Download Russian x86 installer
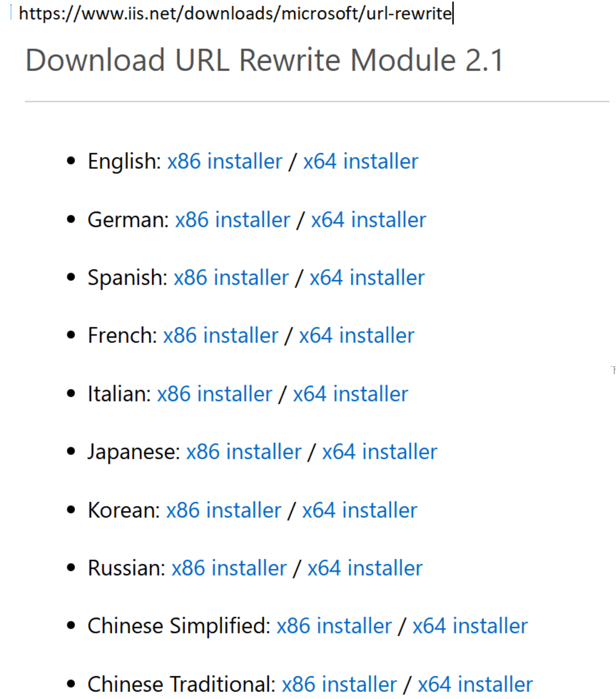616x699 pixels. (229, 568)
